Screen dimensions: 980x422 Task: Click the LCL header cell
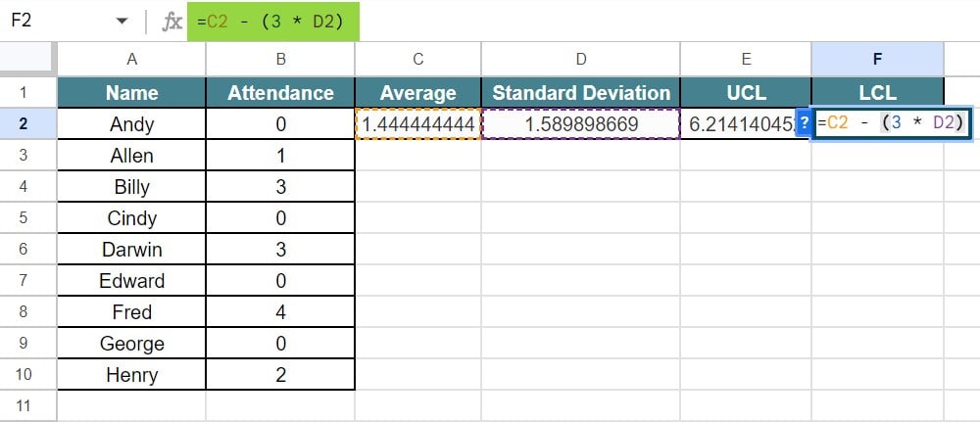coord(877,92)
